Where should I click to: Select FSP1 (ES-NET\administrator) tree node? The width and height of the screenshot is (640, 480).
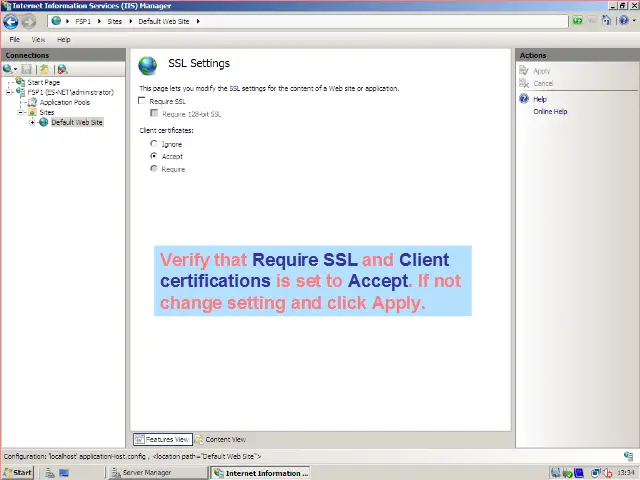(x=71, y=92)
